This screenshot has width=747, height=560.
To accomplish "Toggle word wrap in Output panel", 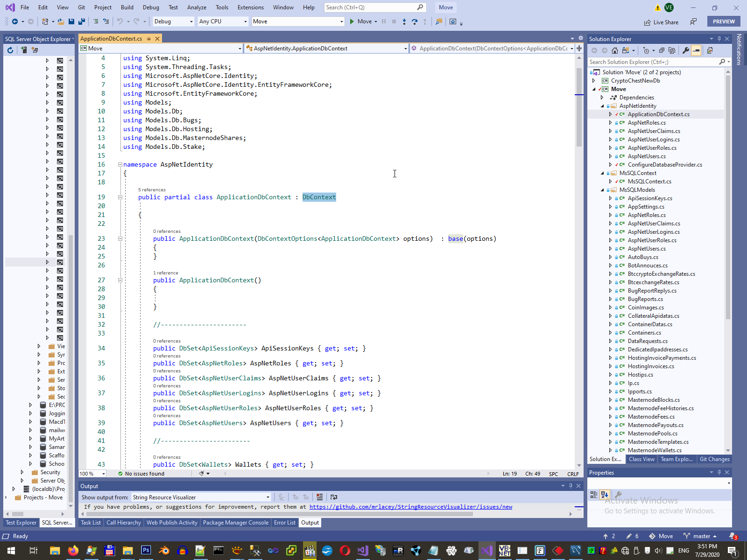I will pos(334,497).
